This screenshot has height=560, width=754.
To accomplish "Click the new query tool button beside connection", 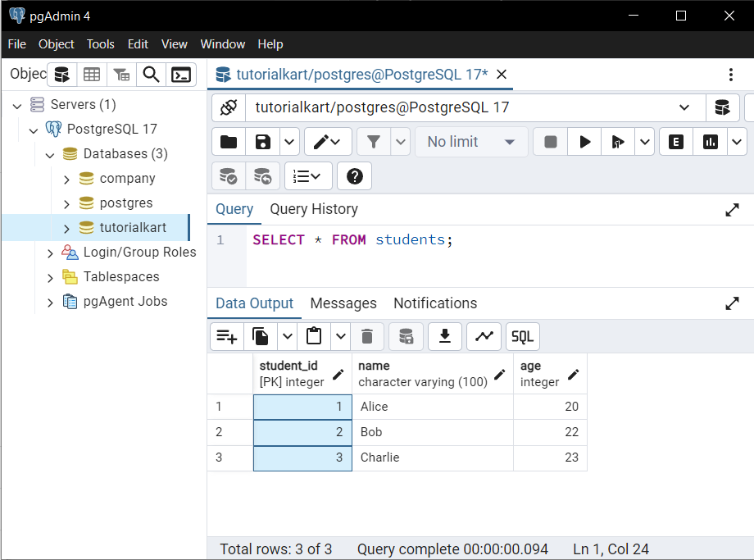I will pyautogui.click(x=722, y=107).
